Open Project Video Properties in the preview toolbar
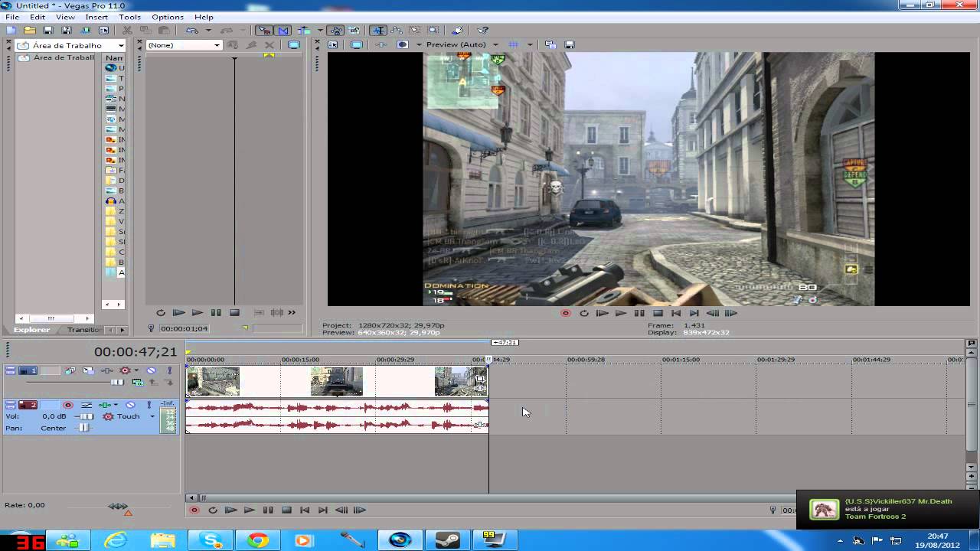The image size is (980, 551). pos(333,44)
